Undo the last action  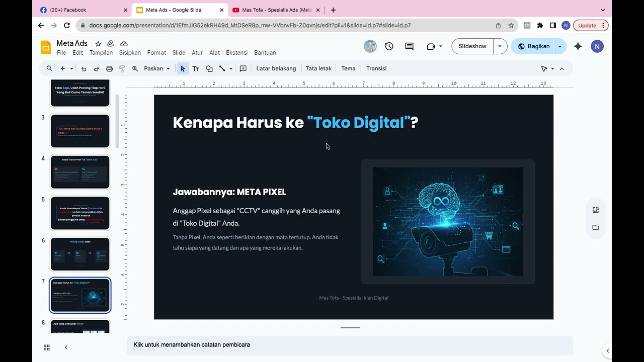pyautogui.click(x=84, y=68)
